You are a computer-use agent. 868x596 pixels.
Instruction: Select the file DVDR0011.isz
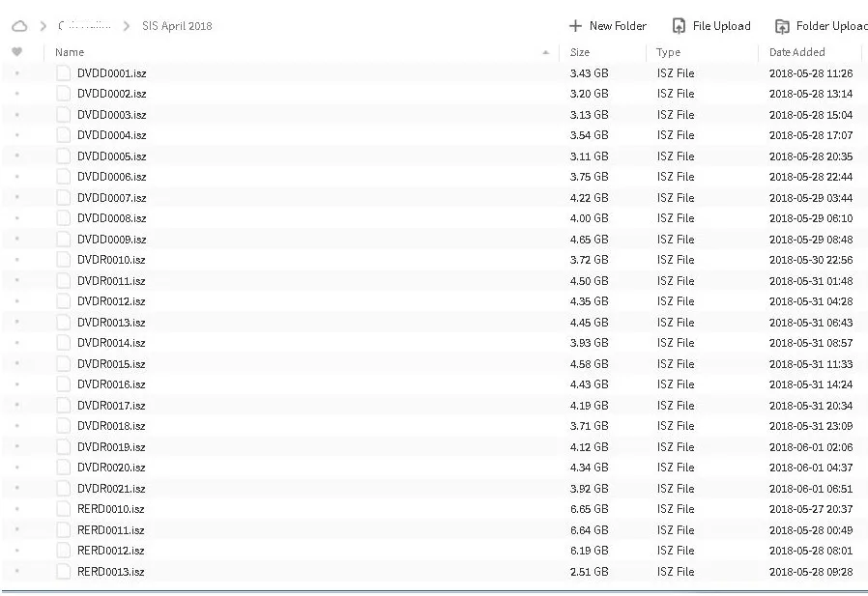[x=111, y=280]
